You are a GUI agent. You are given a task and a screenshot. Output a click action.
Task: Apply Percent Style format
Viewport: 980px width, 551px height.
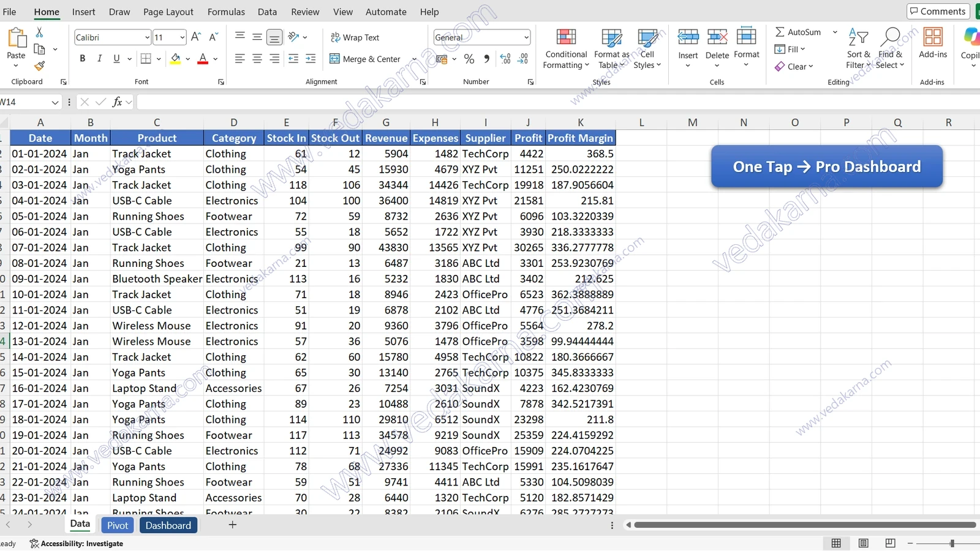coord(469,59)
